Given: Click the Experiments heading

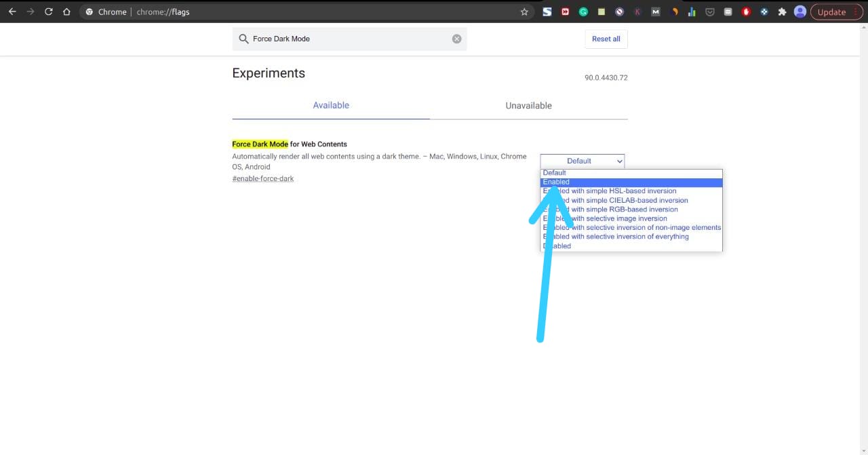Looking at the screenshot, I should point(269,73).
